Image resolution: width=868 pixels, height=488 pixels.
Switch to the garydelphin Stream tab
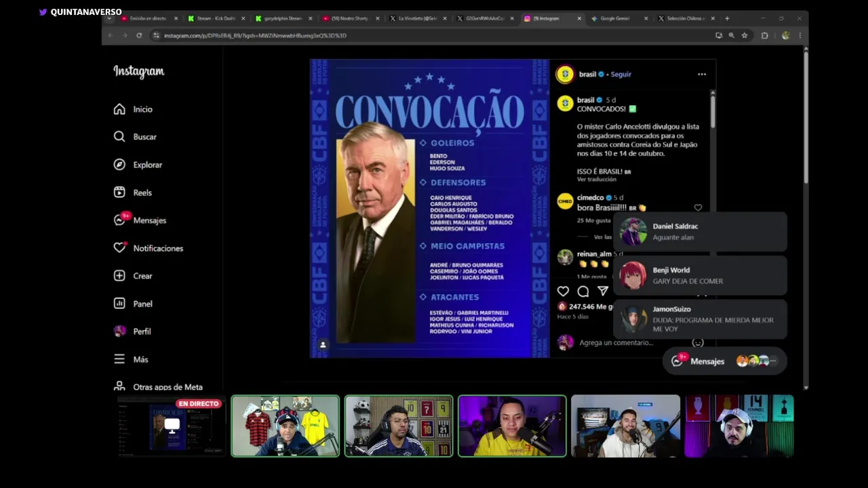pos(284,18)
